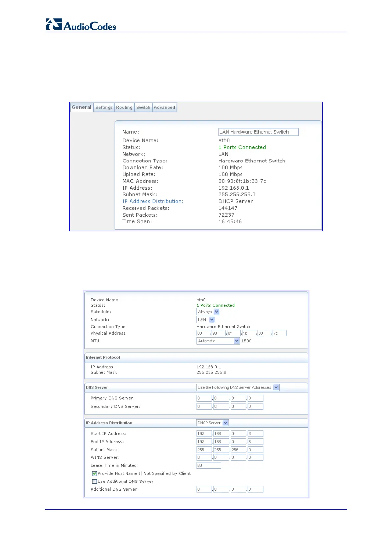Click the Time Span value 16:45:46
Screen dimensions: 392x555
tap(230, 221)
